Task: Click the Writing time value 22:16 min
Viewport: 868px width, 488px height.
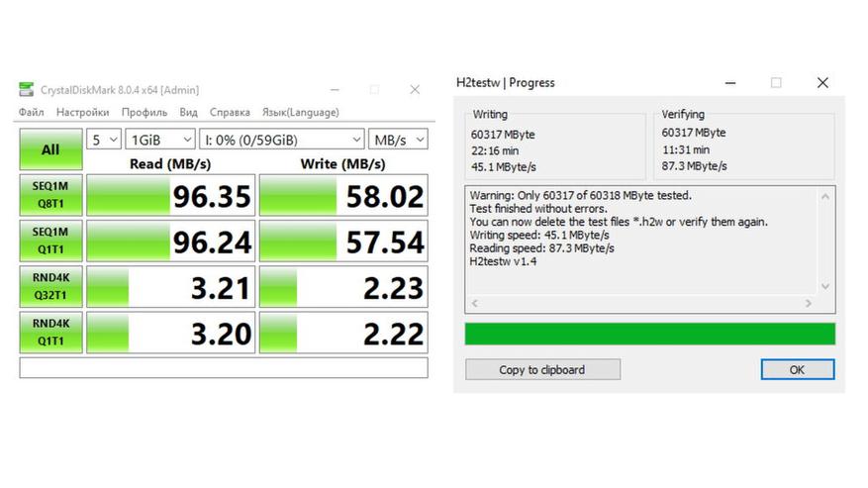Action: (x=495, y=150)
